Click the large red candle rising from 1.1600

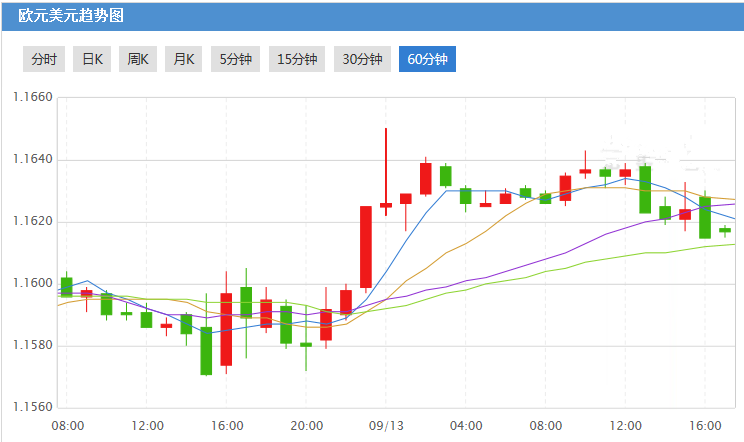pos(366,246)
